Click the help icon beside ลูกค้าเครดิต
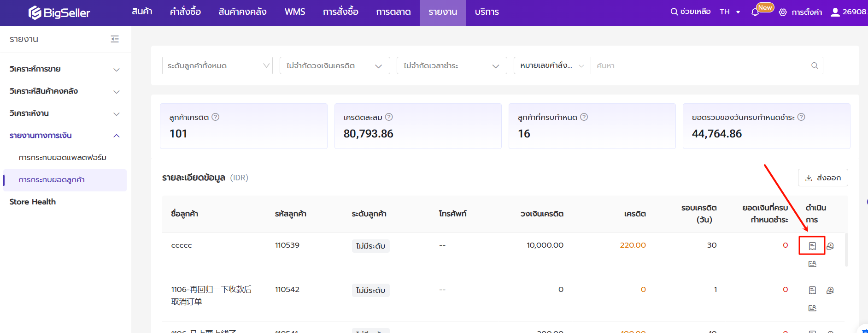This screenshot has height=333, width=868. pyautogui.click(x=215, y=117)
